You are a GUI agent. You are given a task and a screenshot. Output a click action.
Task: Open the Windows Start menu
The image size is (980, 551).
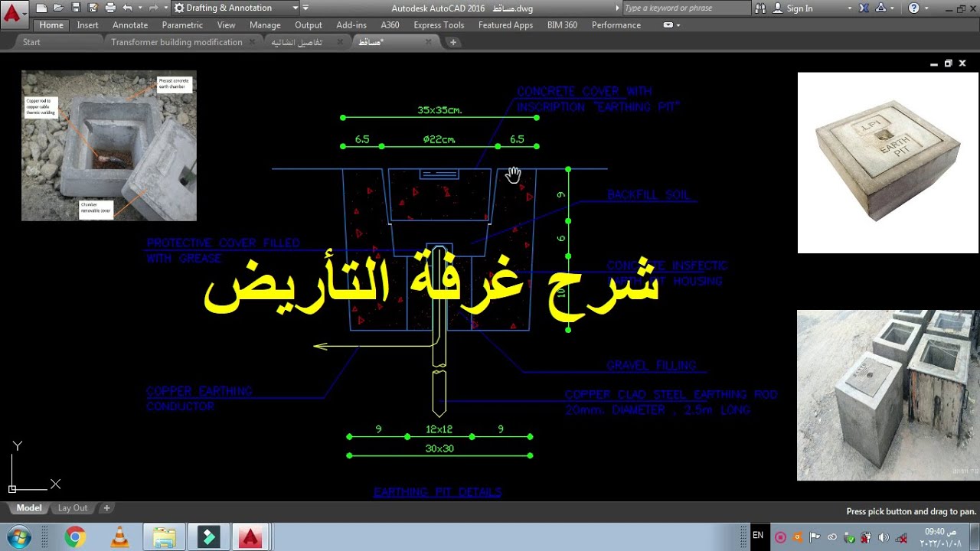click(x=18, y=537)
